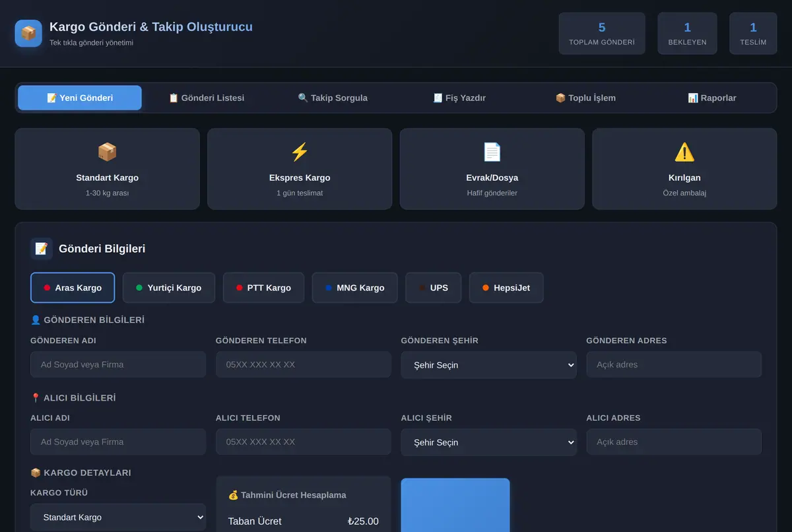The image size is (792, 532).
Task: Choose HepsiJet carrier option
Action: pyautogui.click(x=506, y=288)
